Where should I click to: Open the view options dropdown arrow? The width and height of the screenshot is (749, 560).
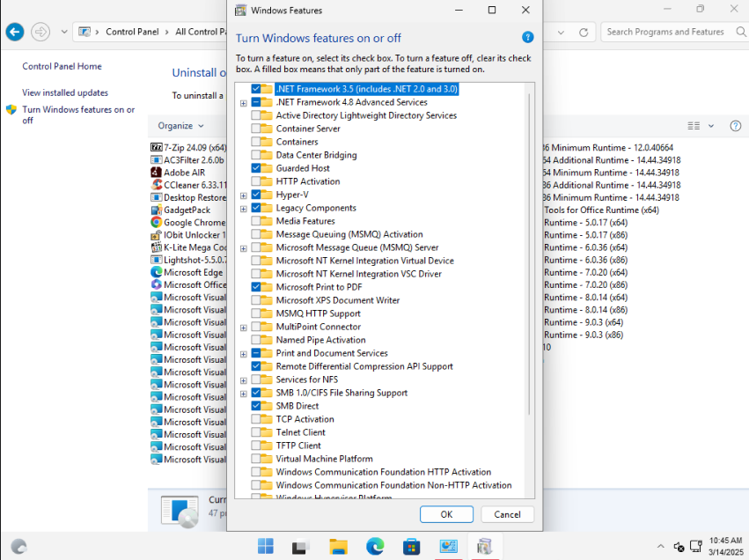711,126
